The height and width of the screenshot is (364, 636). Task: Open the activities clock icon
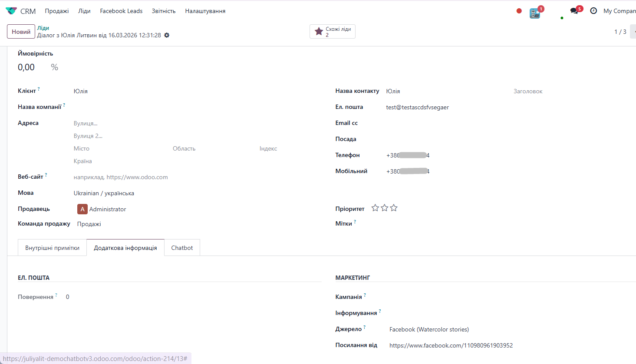point(593,11)
